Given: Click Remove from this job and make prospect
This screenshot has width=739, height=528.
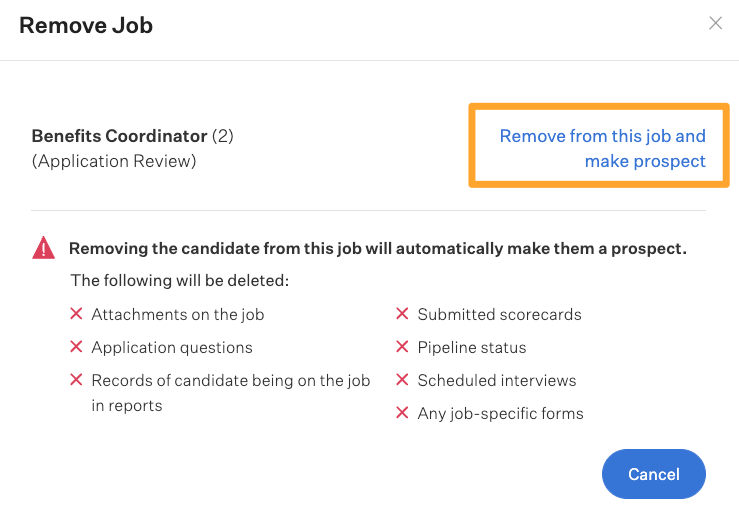Looking at the screenshot, I should [x=602, y=148].
